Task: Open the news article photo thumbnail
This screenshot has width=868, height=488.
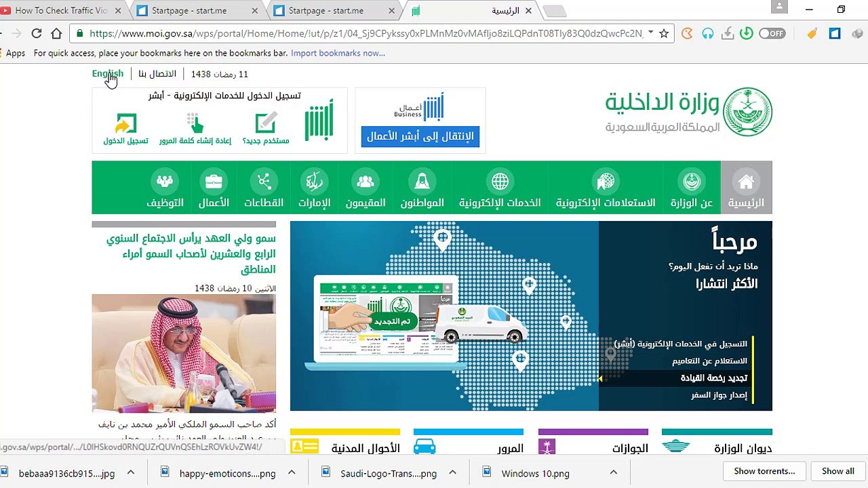Action: click(x=184, y=353)
